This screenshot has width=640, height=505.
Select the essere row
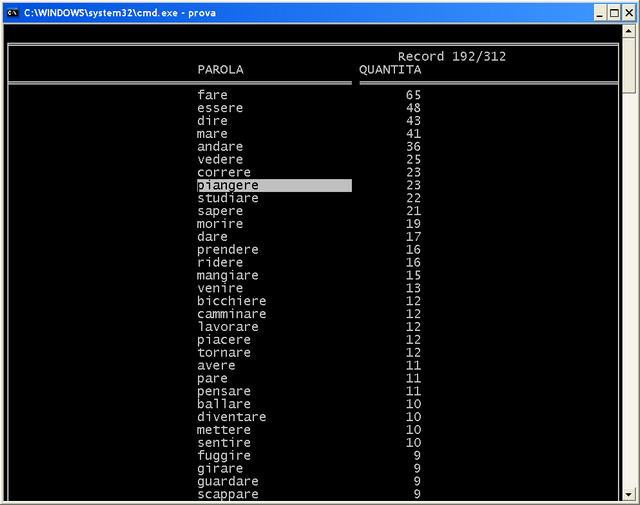pos(220,108)
